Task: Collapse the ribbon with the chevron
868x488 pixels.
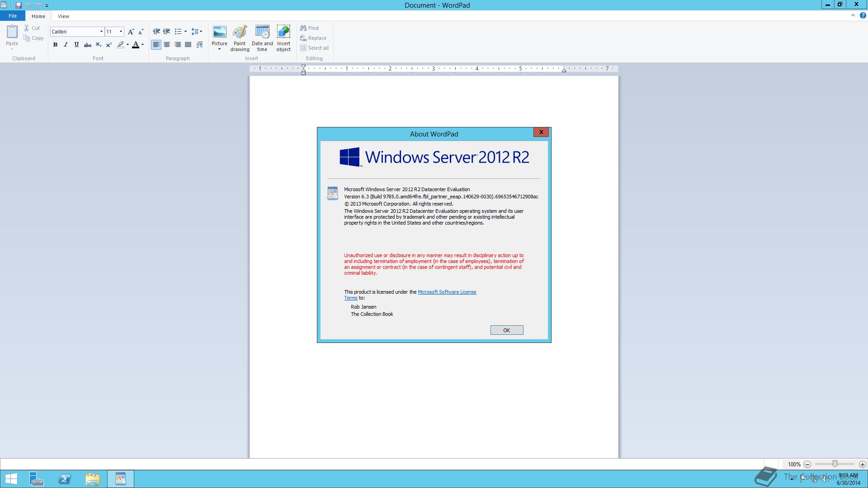Action: (x=853, y=15)
